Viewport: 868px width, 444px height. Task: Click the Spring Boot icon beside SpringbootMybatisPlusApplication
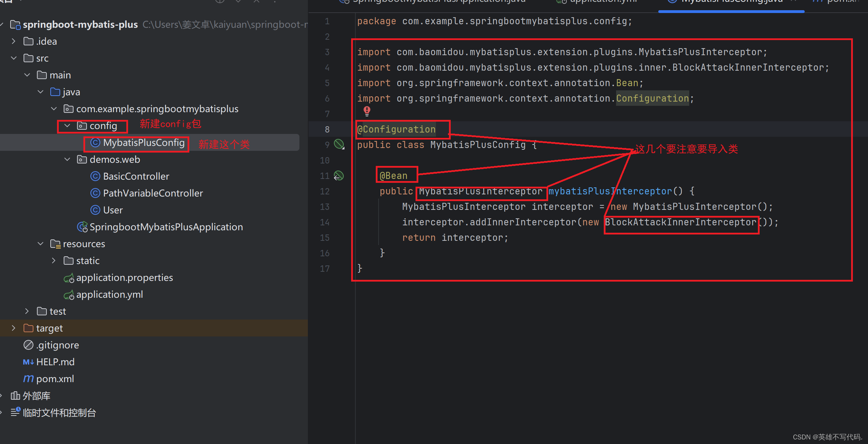tap(82, 227)
